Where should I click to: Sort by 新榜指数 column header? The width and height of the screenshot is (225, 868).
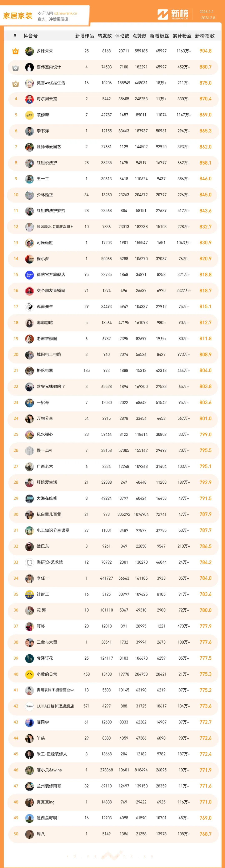(205, 36)
